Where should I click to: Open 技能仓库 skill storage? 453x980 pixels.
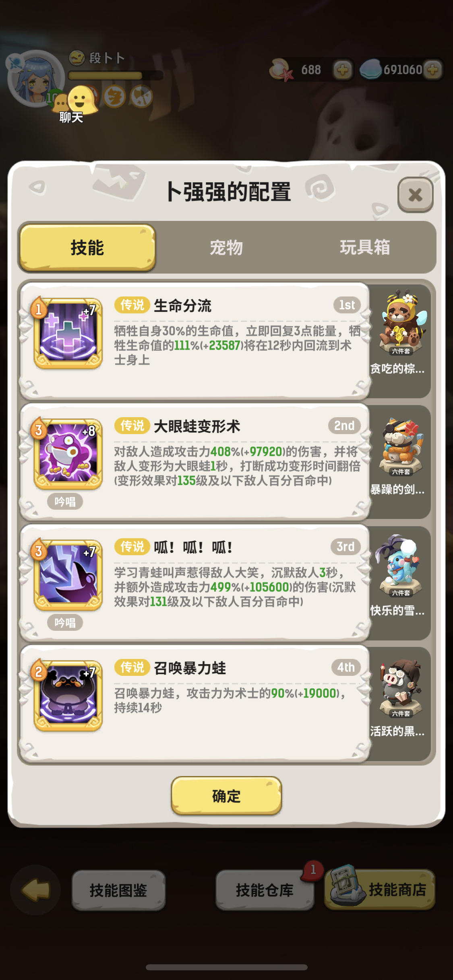click(265, 890)
